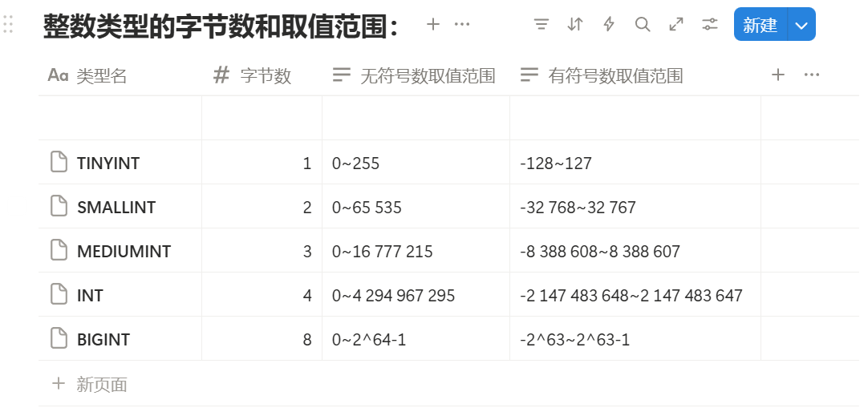The image size is (868, 416).
Task: Open the filter tool
Action: 541,24
